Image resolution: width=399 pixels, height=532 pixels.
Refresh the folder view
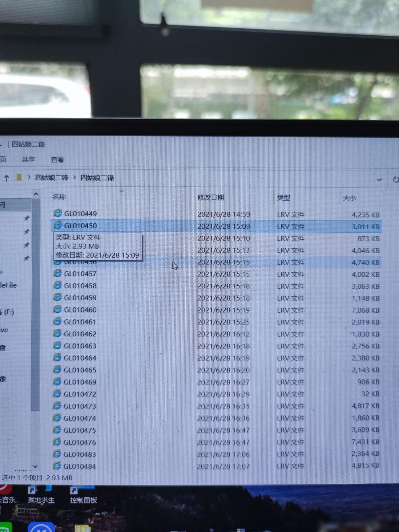point(395,179)
